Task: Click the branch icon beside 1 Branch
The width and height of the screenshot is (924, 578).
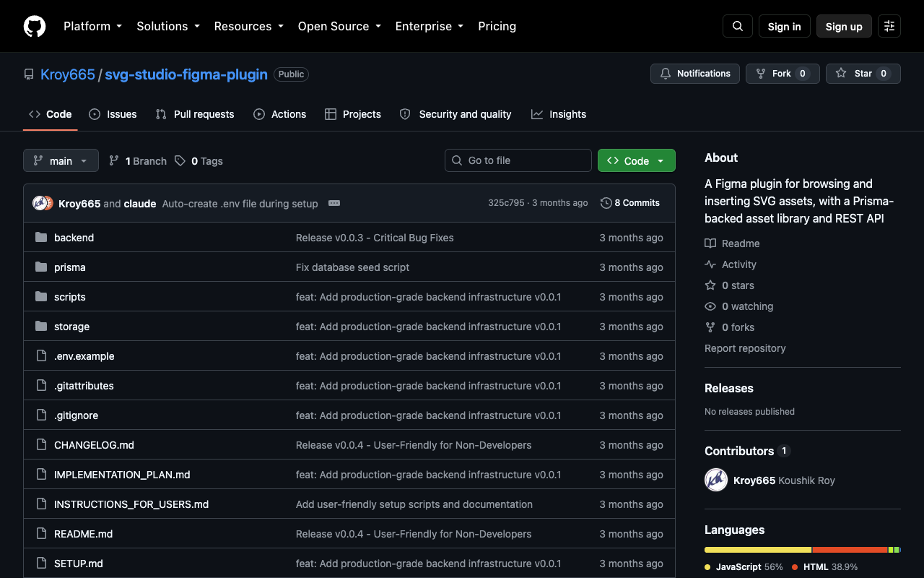Action: pyautogui.click(x=114, y=161)
